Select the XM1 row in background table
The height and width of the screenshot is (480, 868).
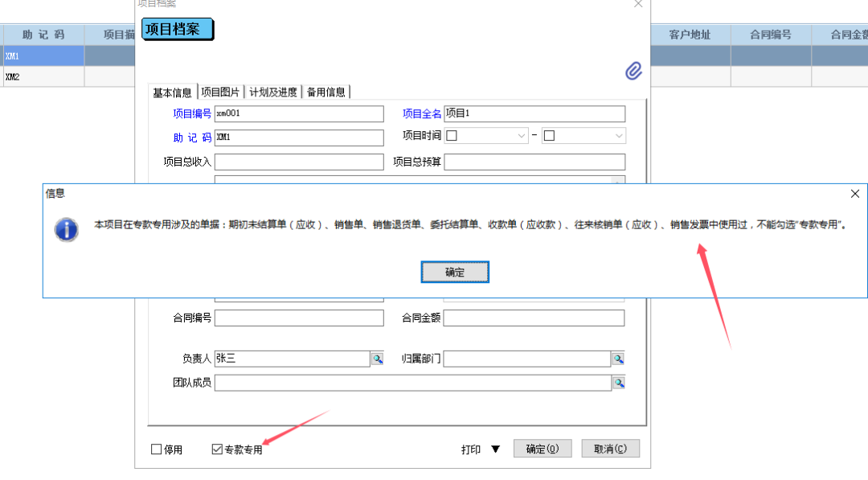[x=43, y=56]
